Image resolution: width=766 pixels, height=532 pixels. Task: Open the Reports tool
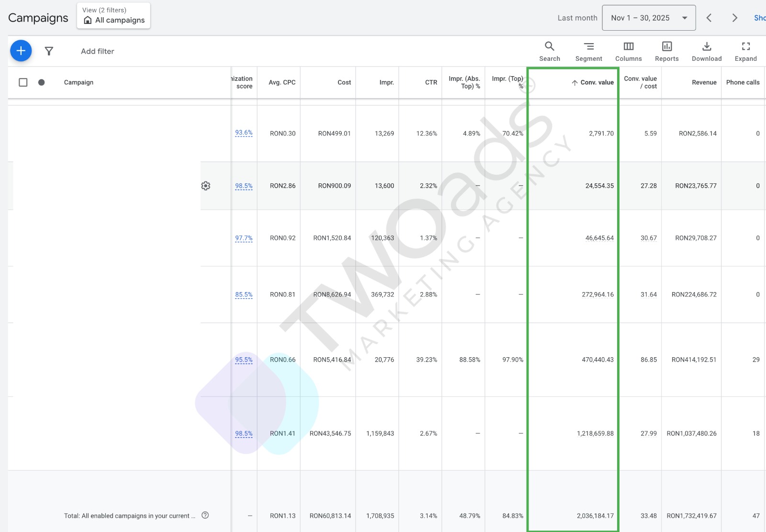[x=666, y=51]
